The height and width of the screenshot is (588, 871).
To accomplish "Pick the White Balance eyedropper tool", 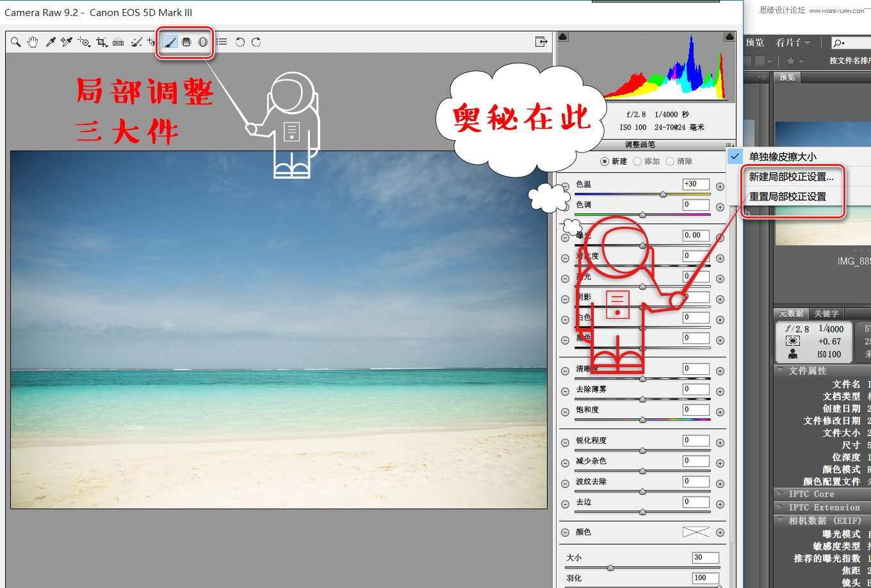I will (x=50, y=42).
